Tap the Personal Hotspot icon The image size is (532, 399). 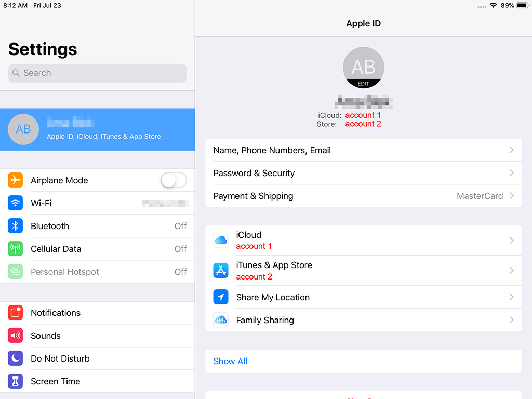(15, 272)
